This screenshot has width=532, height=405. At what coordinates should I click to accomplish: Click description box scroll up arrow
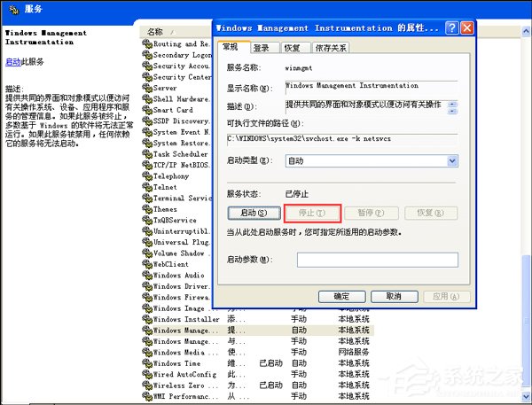[x=452, y=104]
